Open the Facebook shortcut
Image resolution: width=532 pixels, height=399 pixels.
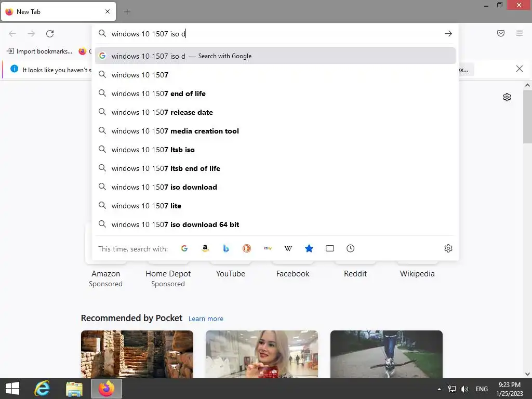(293, 273)
